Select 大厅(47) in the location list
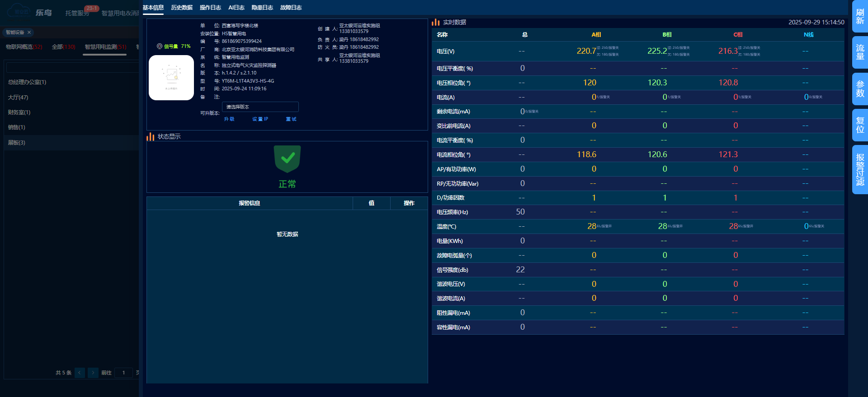Screen dimensions: 868x397 click(18, 98)
